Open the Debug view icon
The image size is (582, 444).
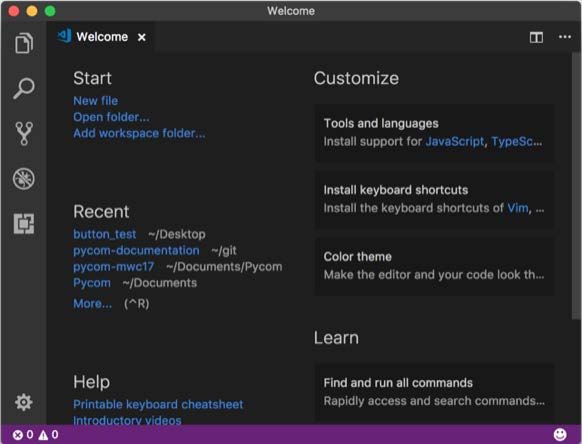pyautogui.click(x=24, y=179)
